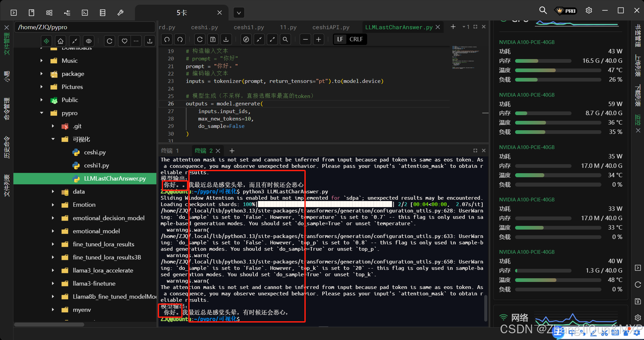Image resolution: width=644 pixels, height=340 pixels.
Task: Switch to 终端 1 terminal tab
Action: (x=170, y=151)
